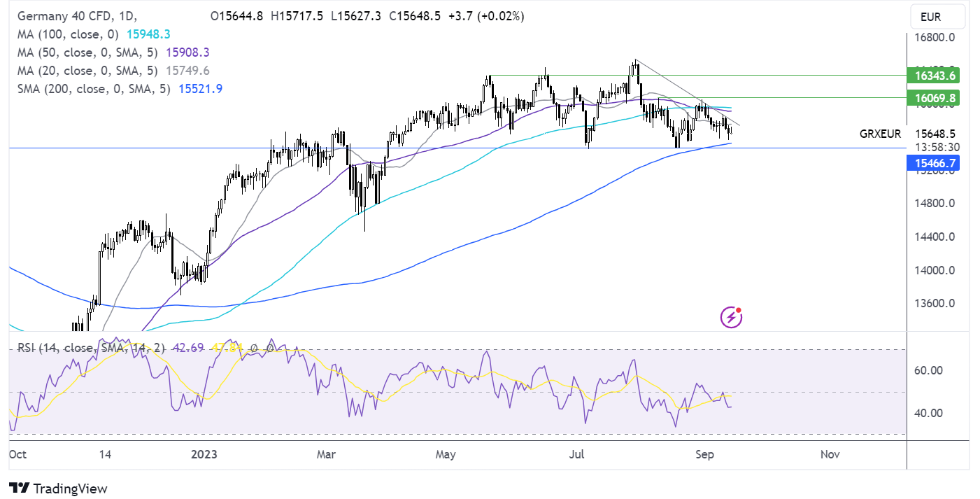Click the TradingView logo

point(58,488)
